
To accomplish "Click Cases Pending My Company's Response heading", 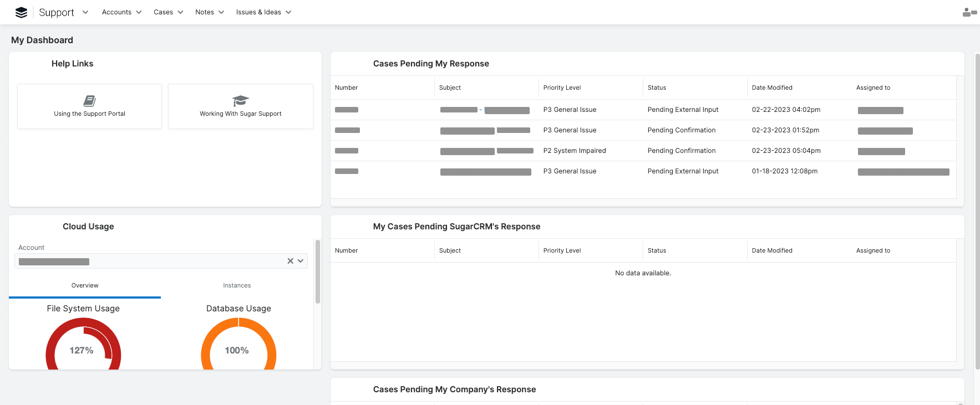I will (454, 389).
